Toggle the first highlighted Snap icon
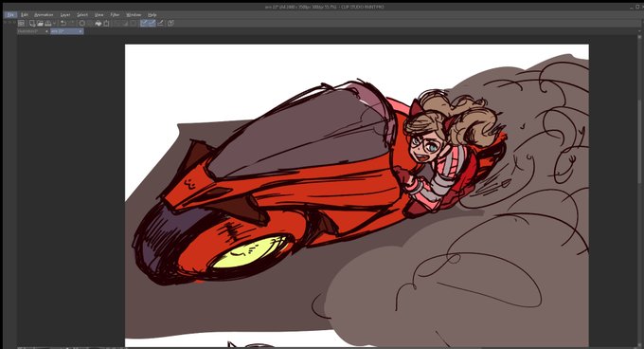 coord(144,24)
